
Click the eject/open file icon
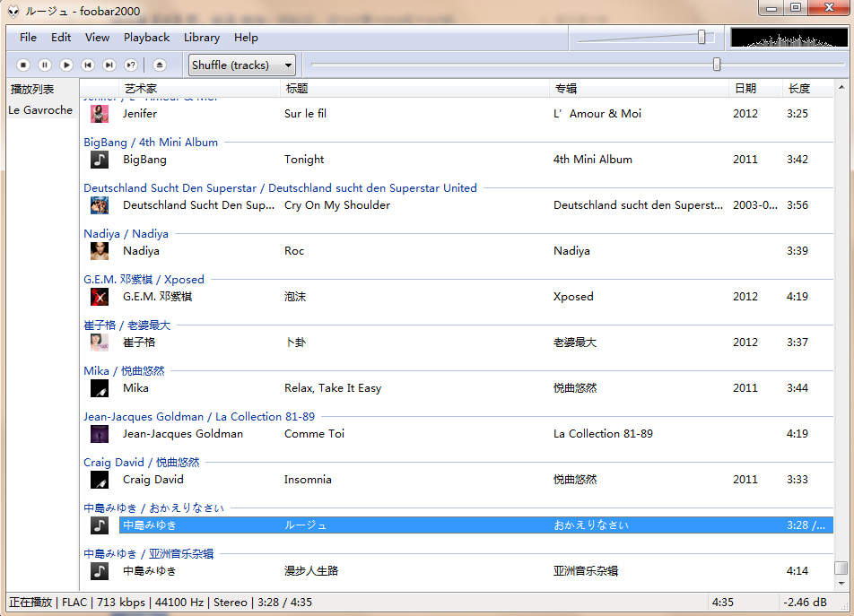[159, 65]
